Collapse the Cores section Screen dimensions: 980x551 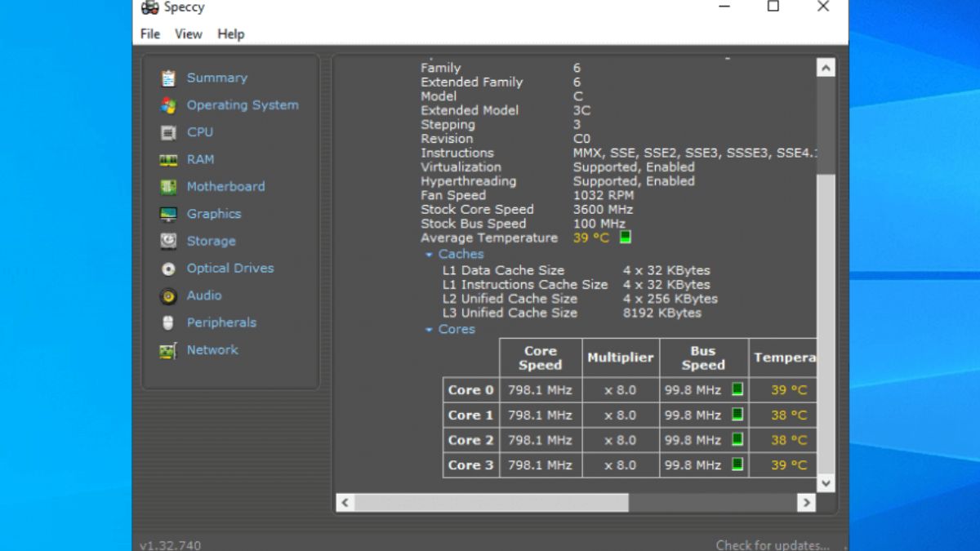coord(429,330)
